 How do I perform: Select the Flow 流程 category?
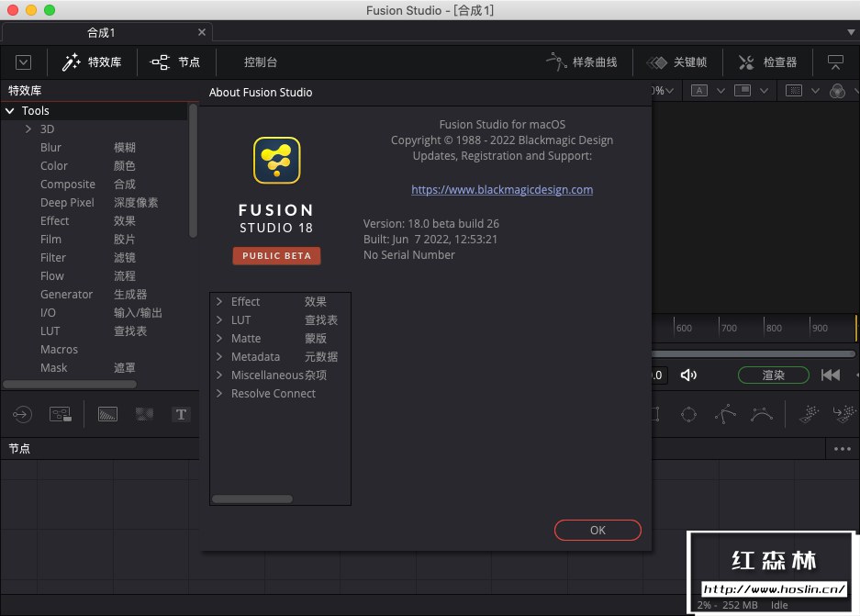pos(88,276)
